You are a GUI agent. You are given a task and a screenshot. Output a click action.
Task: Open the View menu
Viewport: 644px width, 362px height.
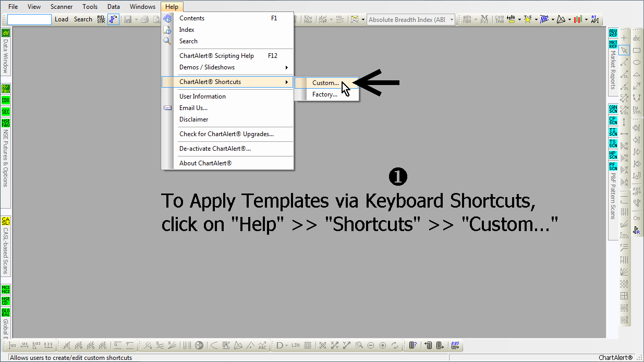34,7
